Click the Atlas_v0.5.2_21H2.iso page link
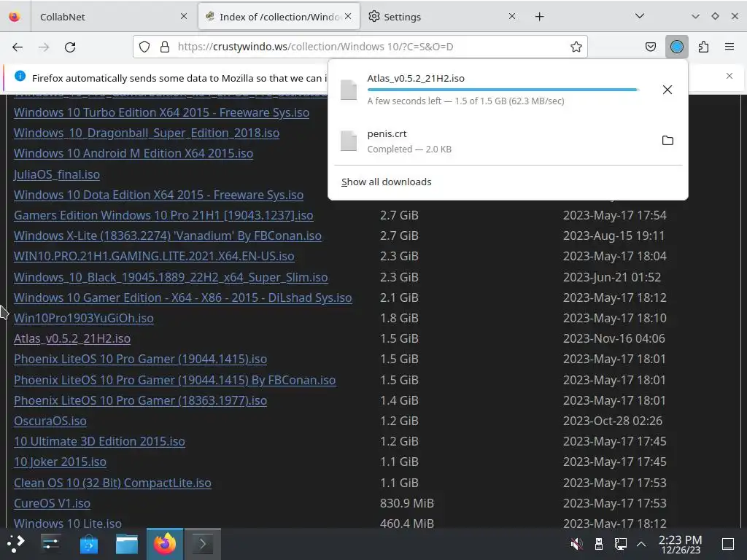Image resolution: width=747 pixels, height=560 pixels. coord(72,338)
